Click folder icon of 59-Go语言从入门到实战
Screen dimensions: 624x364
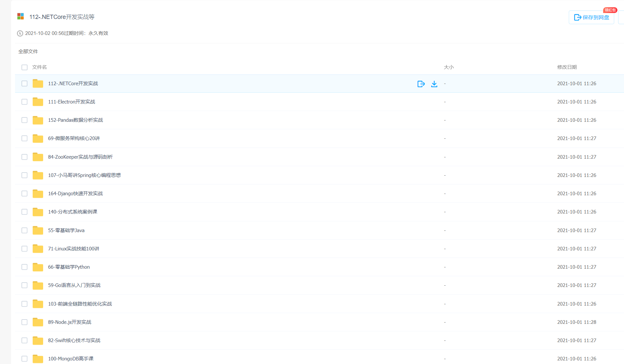click(x=38, y=285)
